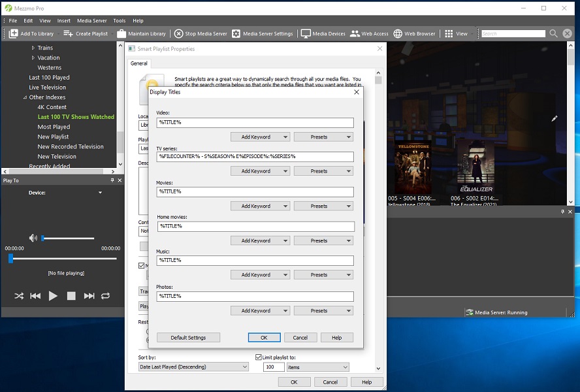Skip to the previous track
Viewport: 580px width, 392px height.
tap(35, 296)
